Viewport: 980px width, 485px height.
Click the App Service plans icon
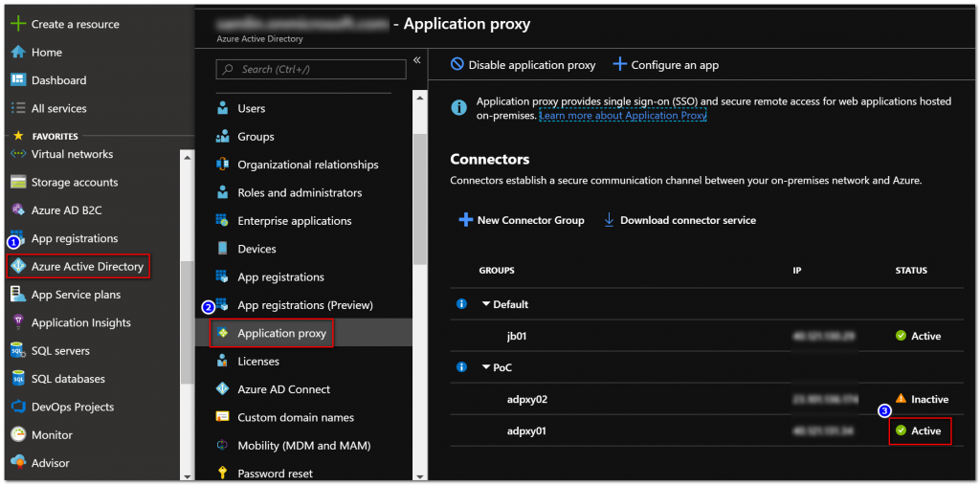point(19,295)
